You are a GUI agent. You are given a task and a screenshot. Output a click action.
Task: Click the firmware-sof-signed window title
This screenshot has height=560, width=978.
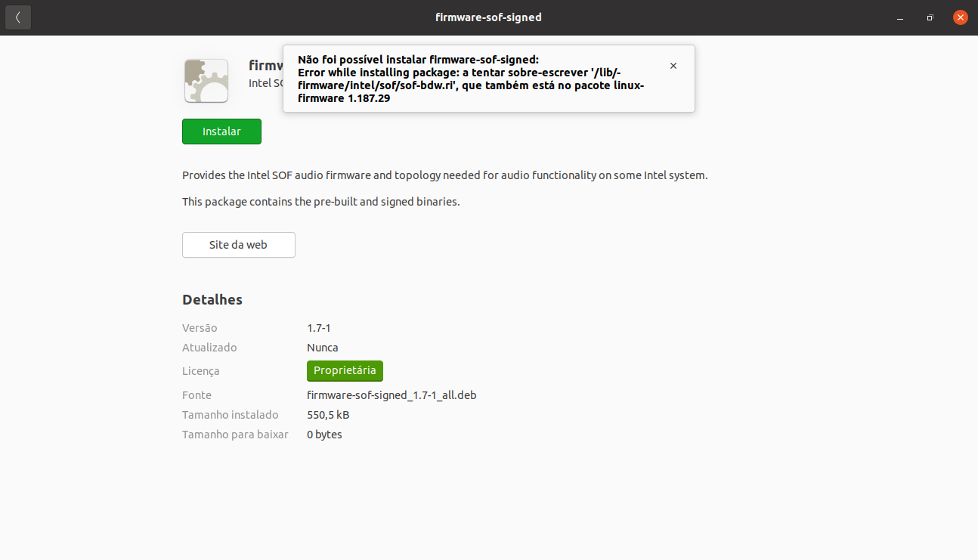488,17
